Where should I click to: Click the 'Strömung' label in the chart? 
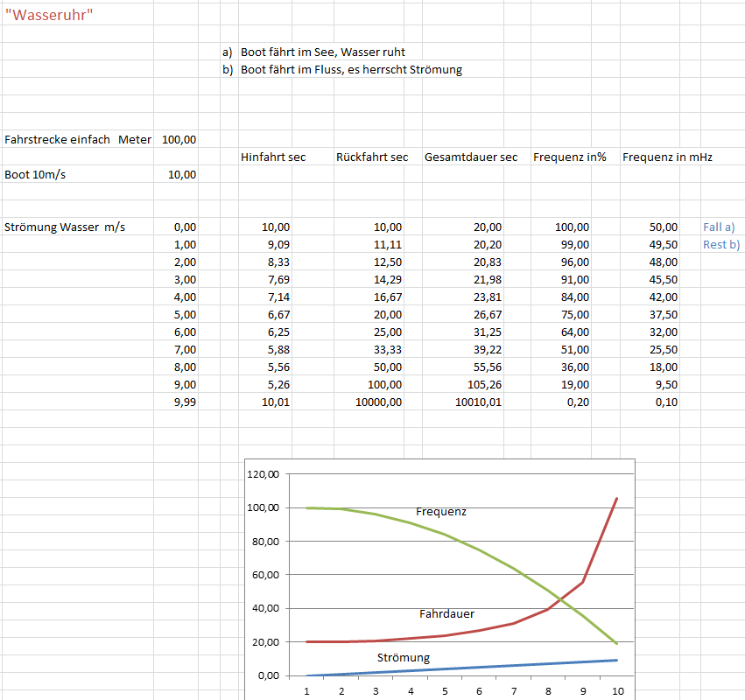click(404, 658)
